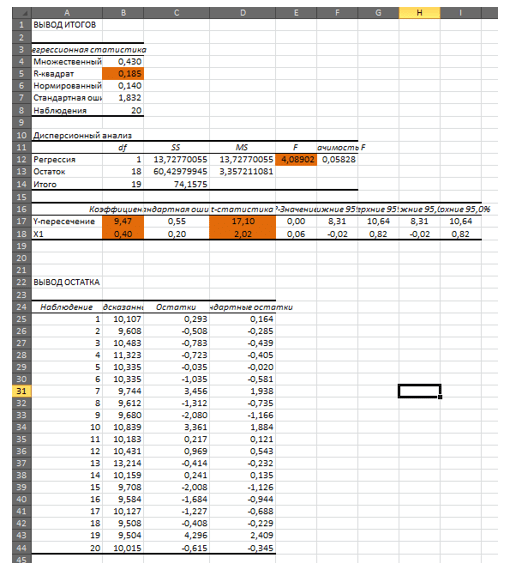Select cell with ВЫВОД ИТОГОВ
Viewport: 520px width, 563px height.
[67, 25]
